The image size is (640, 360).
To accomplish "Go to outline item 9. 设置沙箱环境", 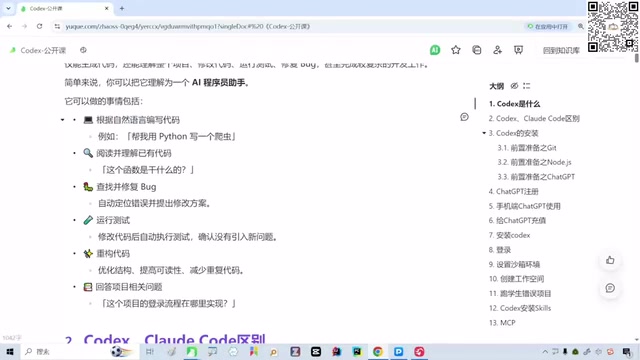I will click(514, 264).
